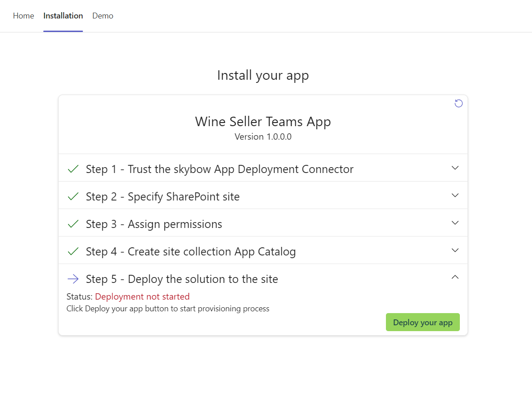Click the 'Install your app' heading

(x=263, y=76)
